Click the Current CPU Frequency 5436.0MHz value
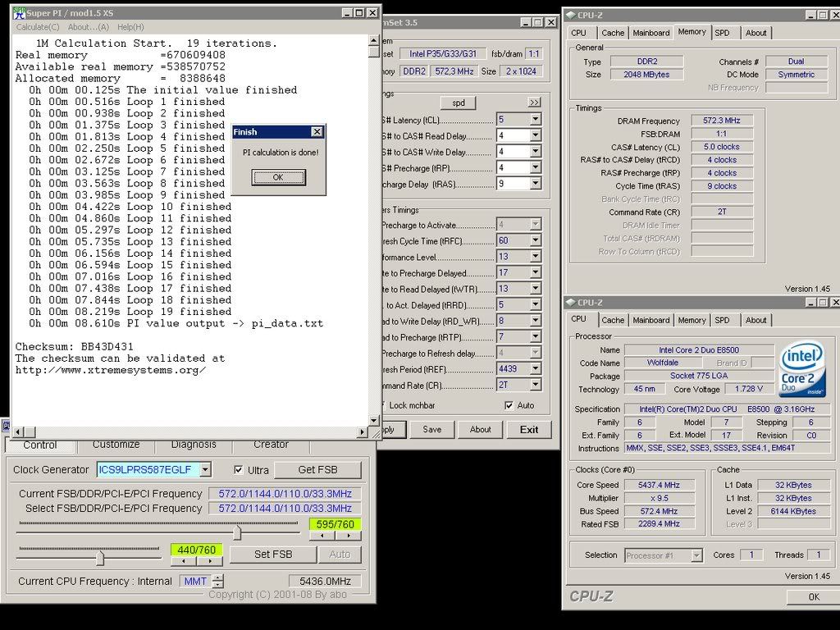The image size is (840, 630). tap(325, 582)
